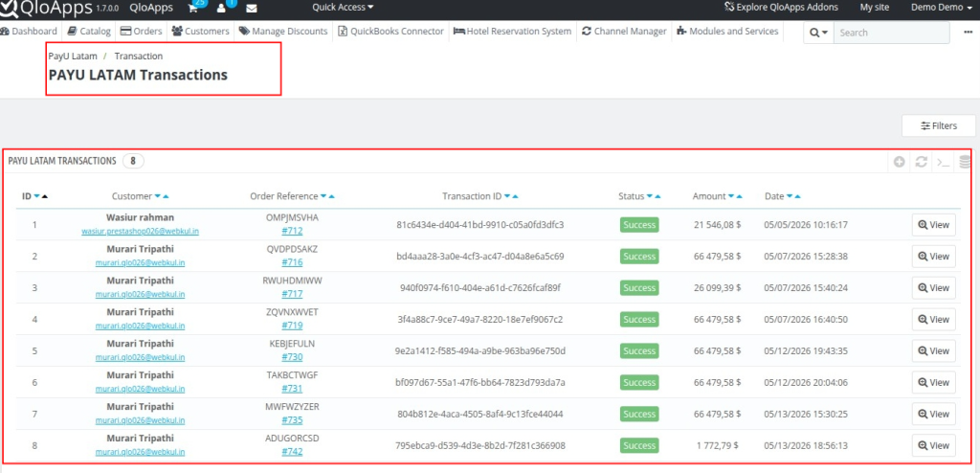View transaction for order TAKBCTWGF
980x473 pixels.
point(934,382)
